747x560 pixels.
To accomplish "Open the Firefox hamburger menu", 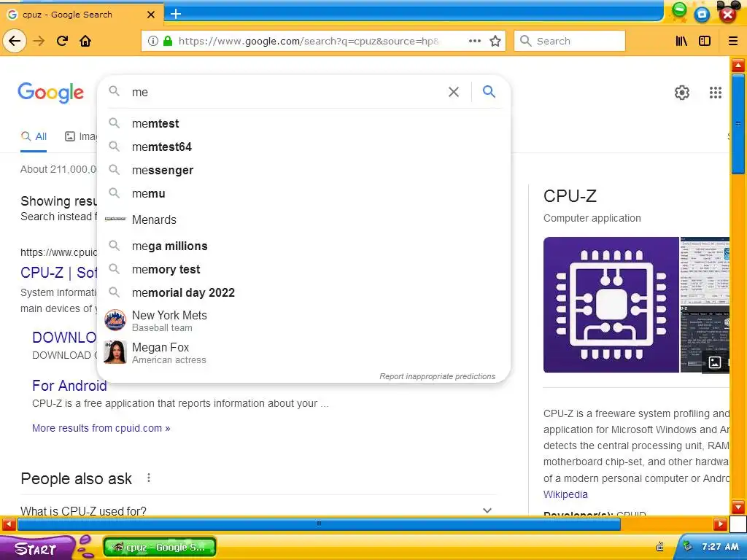I will click(733, 41).
